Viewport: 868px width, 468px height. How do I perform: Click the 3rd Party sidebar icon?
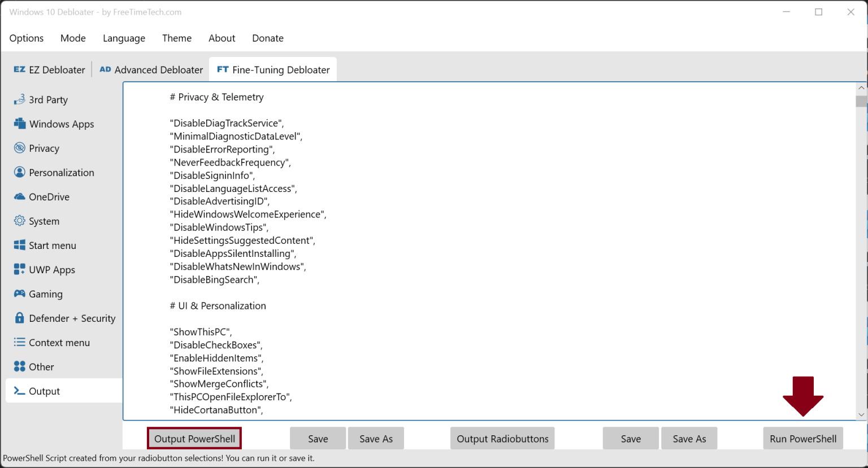click(x=19, y=99)
